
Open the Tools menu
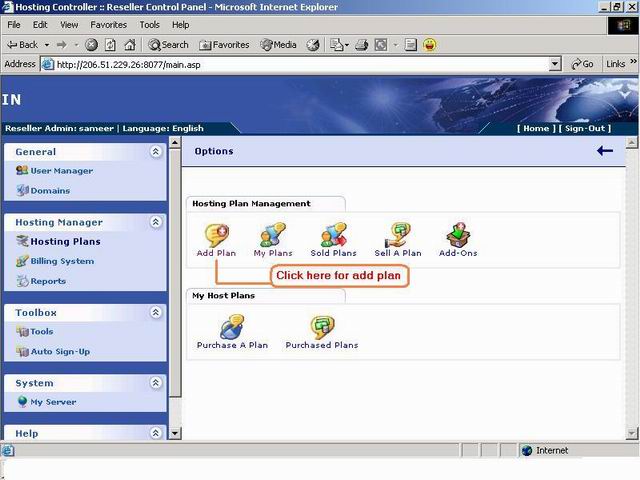[x=149, y=25]
